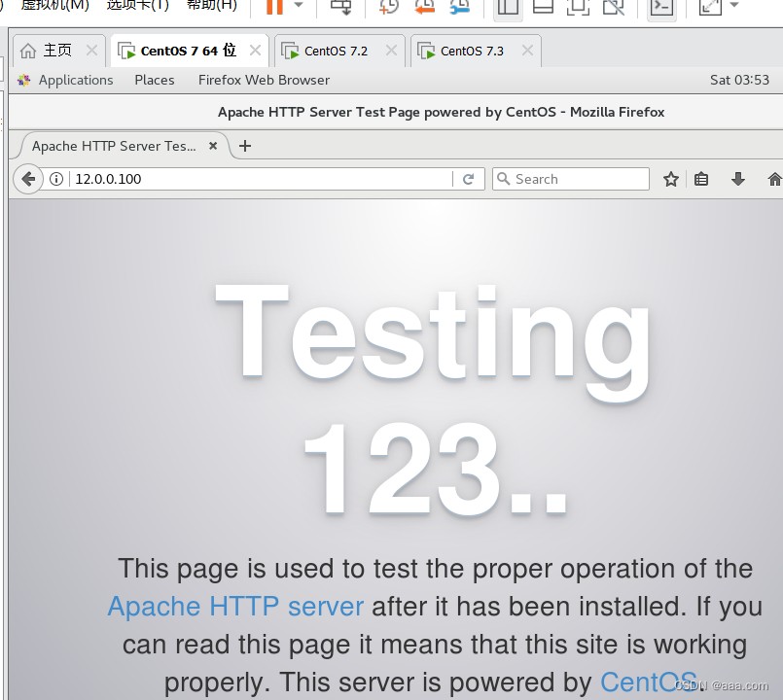This screenshot has width=783, height=700.
Task: Click the Applications activities icon in GNOME bar
Action: 23,80
